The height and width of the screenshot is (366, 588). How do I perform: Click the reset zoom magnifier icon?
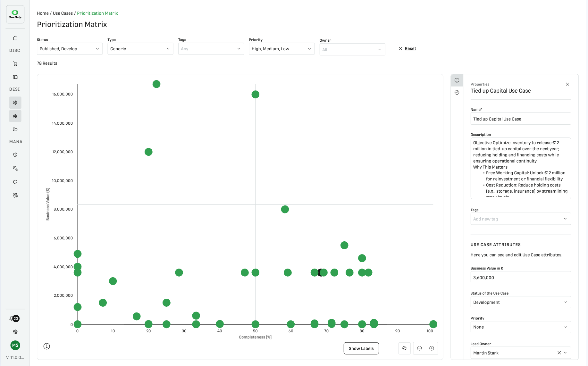point(405,348)
